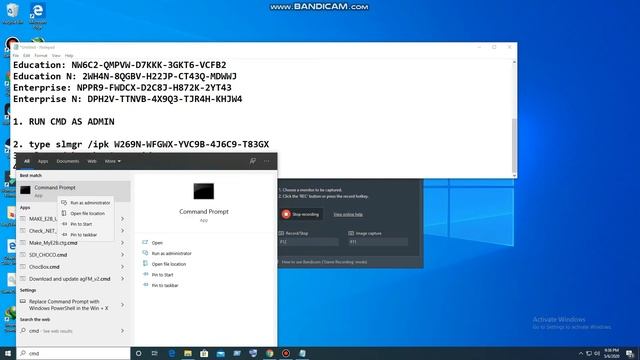Open Mail app from the taskbar
The height and width of the screenshot is (360, 640).
pyautogui.click(x=220, y=353)
